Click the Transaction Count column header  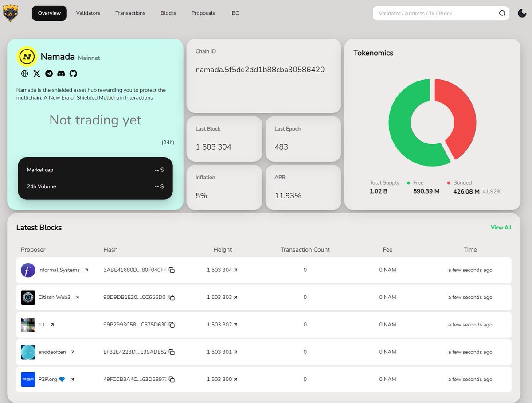tap(305, 250)
